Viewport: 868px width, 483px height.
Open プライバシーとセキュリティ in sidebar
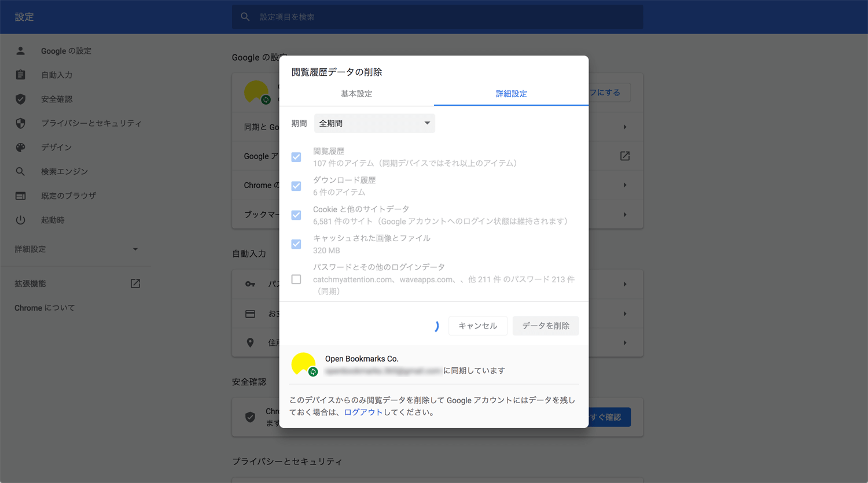91,123
